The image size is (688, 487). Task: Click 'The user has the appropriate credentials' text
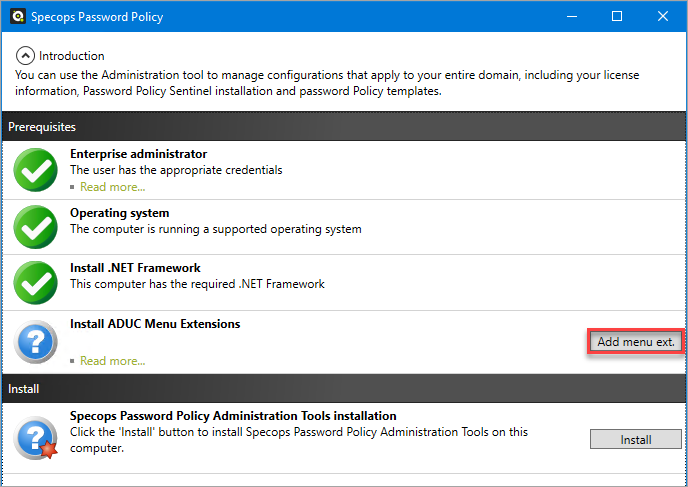pyautogui.click(x=176, y=170)
